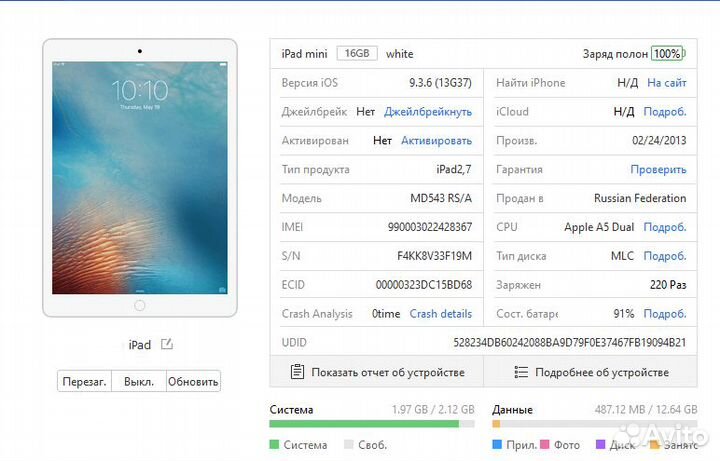
Task: Click the grey Своб. legend square
Action: coord(349,444)
